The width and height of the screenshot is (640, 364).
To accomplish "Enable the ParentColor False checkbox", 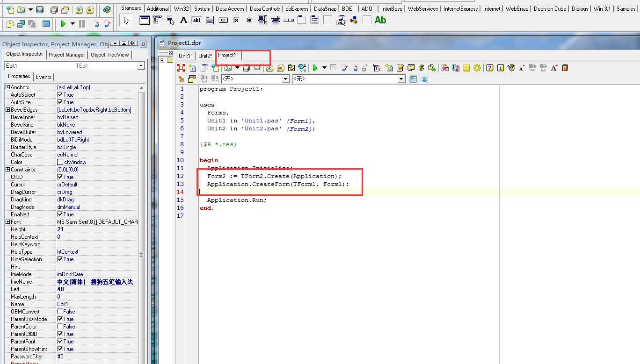I will click(x=60, y=327).
